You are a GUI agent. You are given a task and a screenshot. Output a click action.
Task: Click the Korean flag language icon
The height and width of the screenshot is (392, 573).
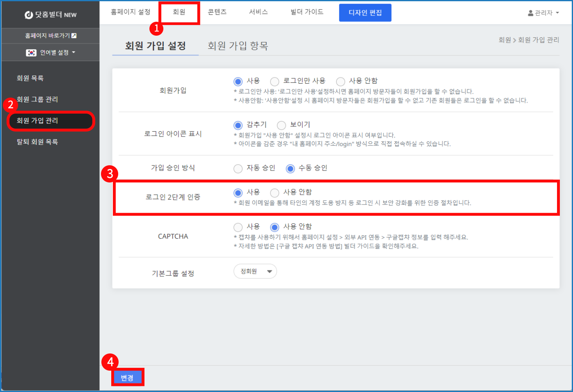(31, 52)
